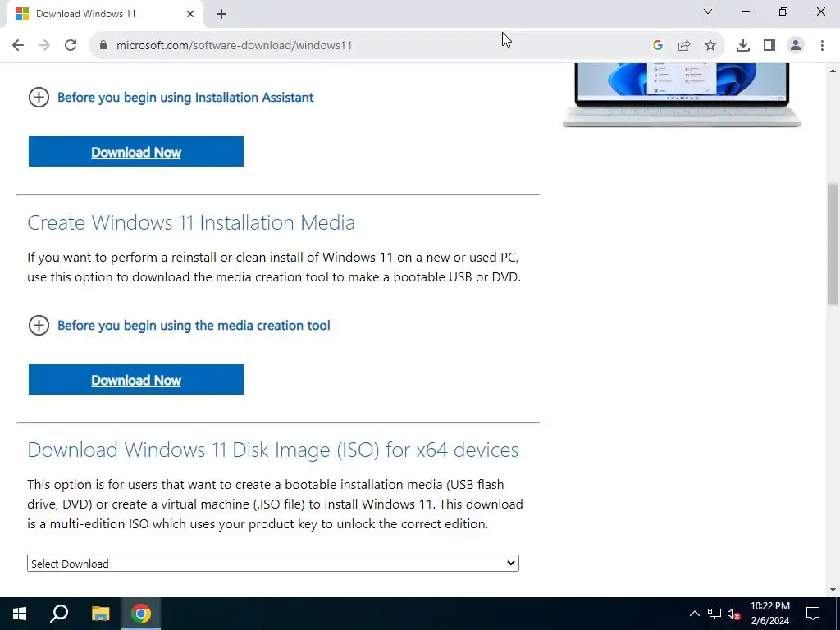Download Now for Installation Assistant
The height and width of the screenshot is (630, 840).
(x=136, y=152)
